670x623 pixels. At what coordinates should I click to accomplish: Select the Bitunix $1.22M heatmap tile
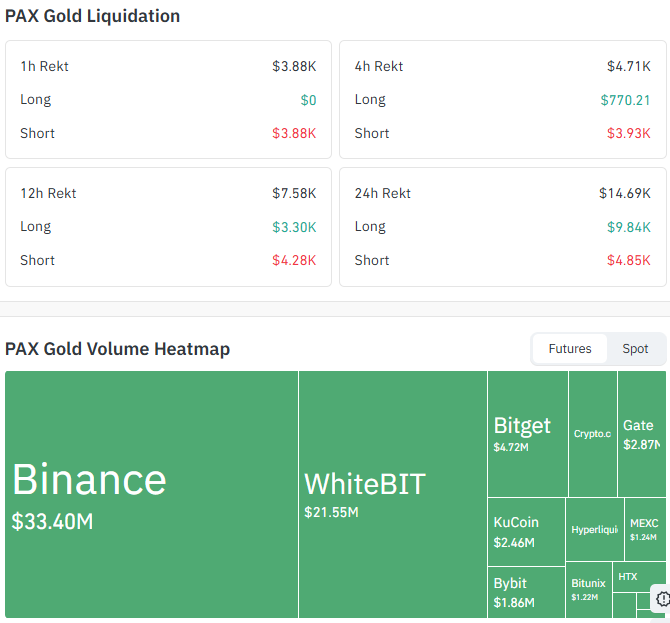589,590
